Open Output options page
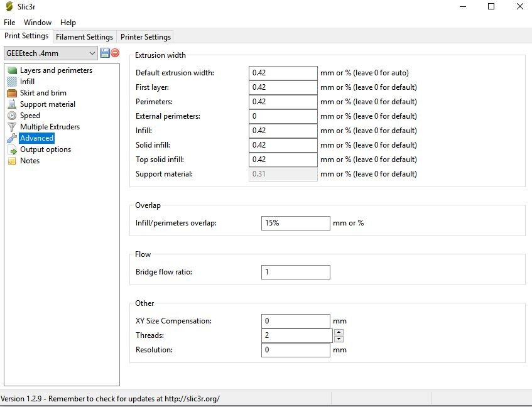This screenshot has height=407, width=532. click(45, 149)
